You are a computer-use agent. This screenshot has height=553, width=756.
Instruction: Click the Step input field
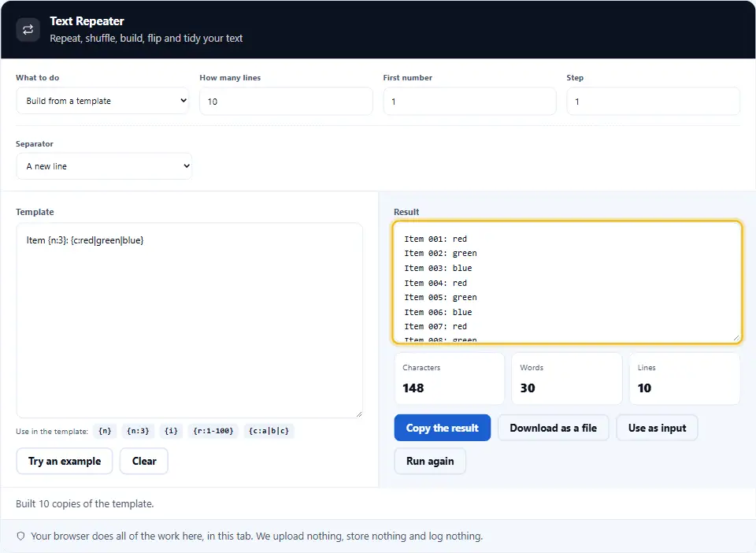653,102
